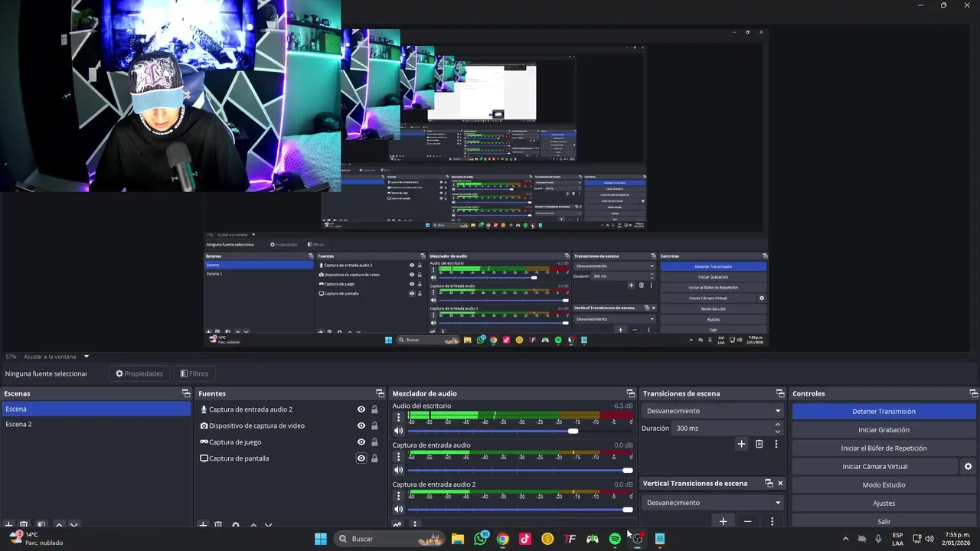Open options menu for Captura de entrada audio
This screenshot has width=980, height=551.
[398, 457]
